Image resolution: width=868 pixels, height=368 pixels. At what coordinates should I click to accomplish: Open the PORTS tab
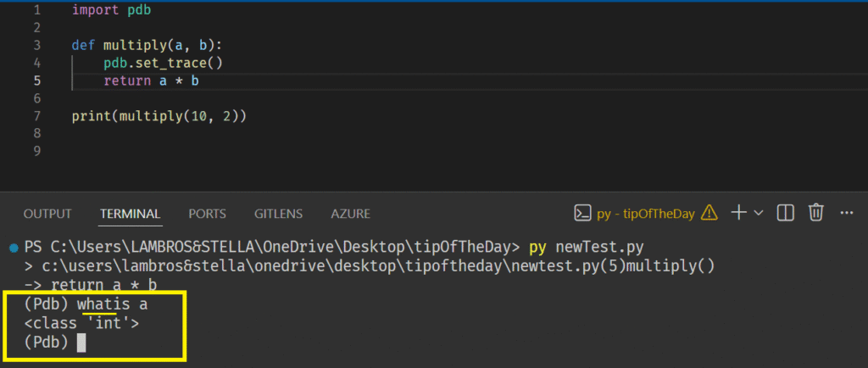tap(207, 214)
